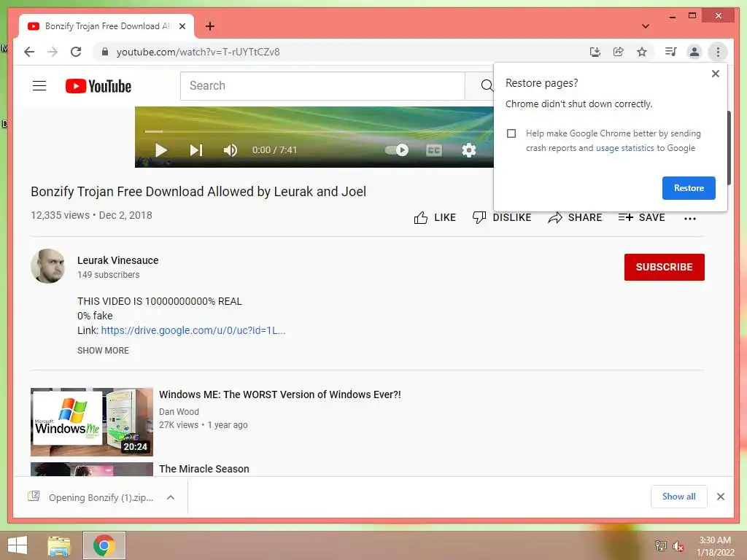
Task: View site info via the padlock icon
Action: click(x=105, y=52)
